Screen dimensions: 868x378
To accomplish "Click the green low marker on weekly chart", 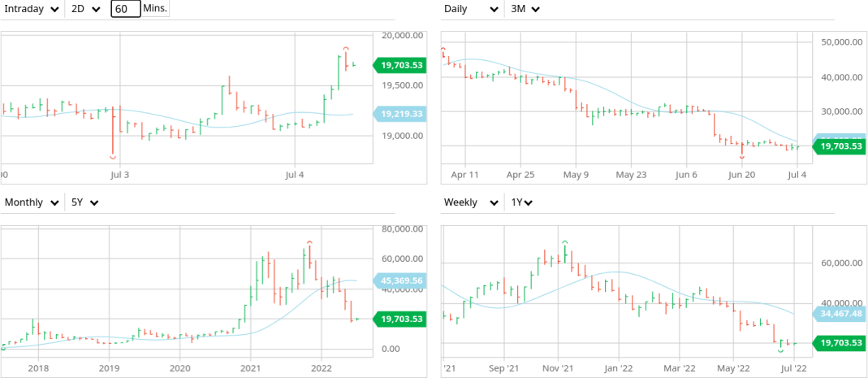I will [x=780, y=350].
